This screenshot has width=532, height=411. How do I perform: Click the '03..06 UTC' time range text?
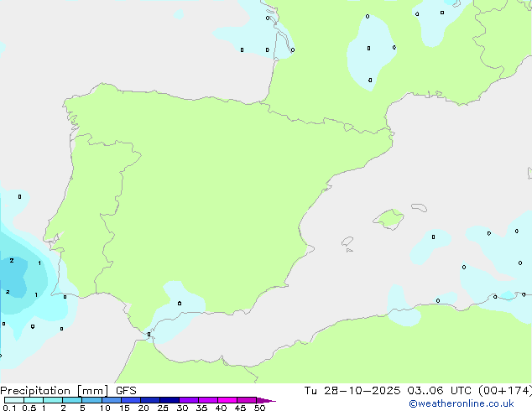pos(440,391)
